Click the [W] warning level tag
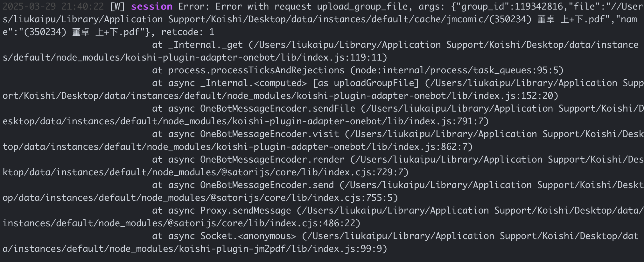Viewport: 644px width, 262px height. (117, 6)
